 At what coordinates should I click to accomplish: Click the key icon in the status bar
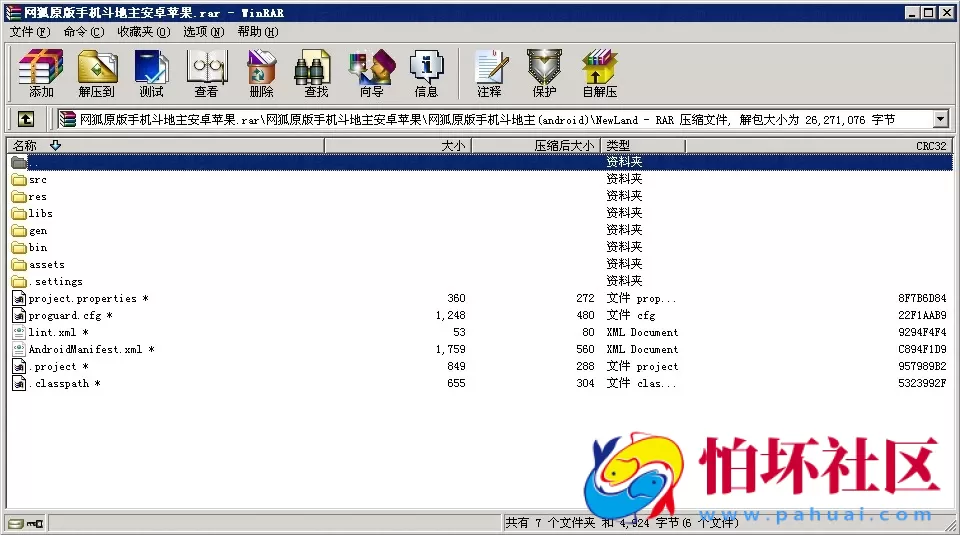pos(35,523)
